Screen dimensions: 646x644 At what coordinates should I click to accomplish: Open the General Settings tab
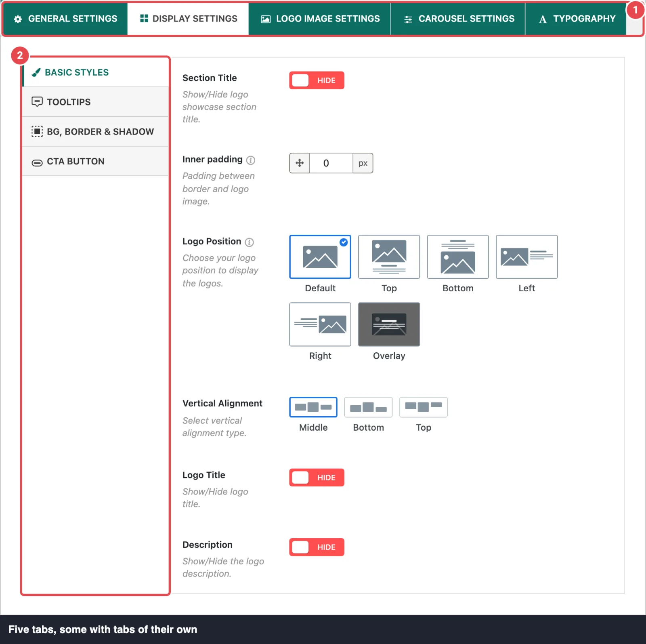point(65,19)
